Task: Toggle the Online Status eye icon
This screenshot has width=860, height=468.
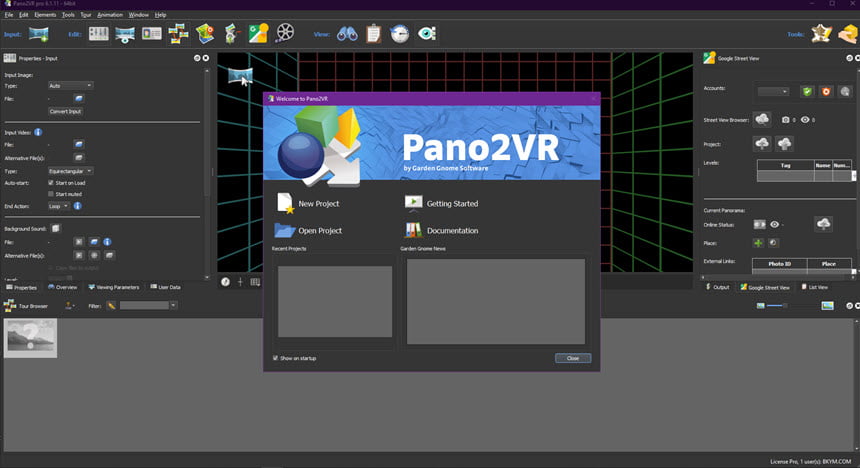Action: (x=774, y=224)
